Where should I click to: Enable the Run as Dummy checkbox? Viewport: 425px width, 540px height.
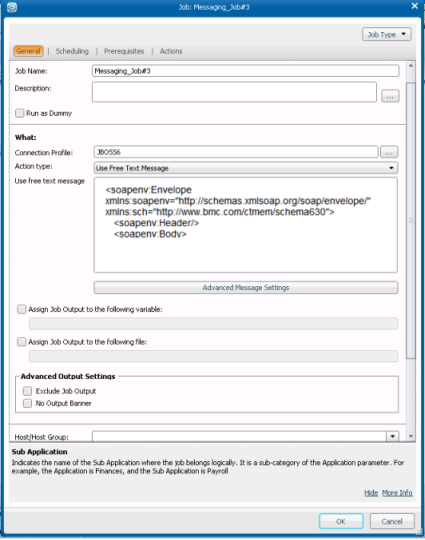[20, 113]
